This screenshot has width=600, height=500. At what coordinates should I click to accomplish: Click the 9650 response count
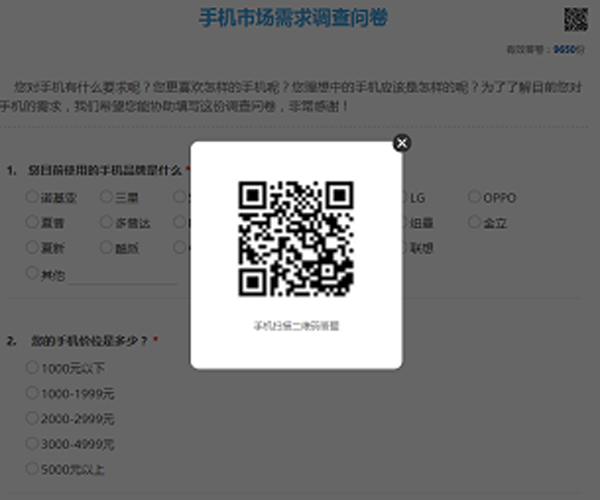(564, 50)
